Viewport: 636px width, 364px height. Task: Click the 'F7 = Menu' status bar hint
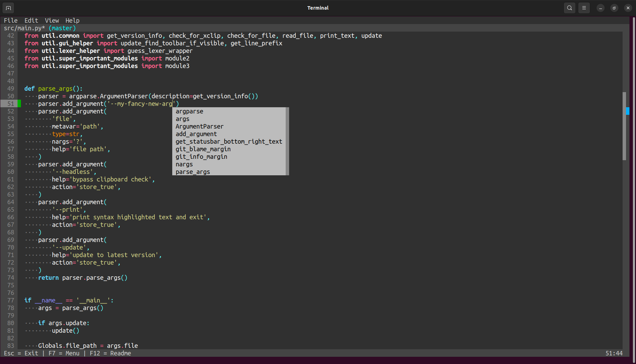click(x=64, y=353)
